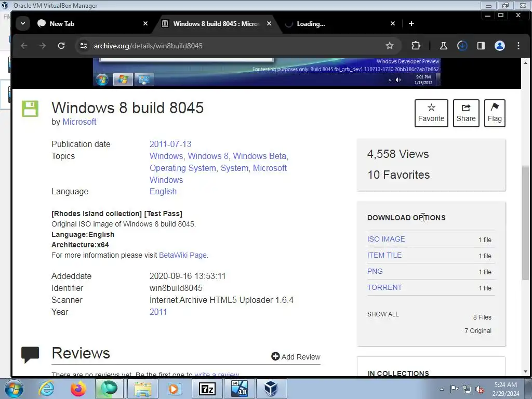Click the 10 Favorites count
Image resolution: width=532 pixels, height=399 pixels.
point(398,175)
